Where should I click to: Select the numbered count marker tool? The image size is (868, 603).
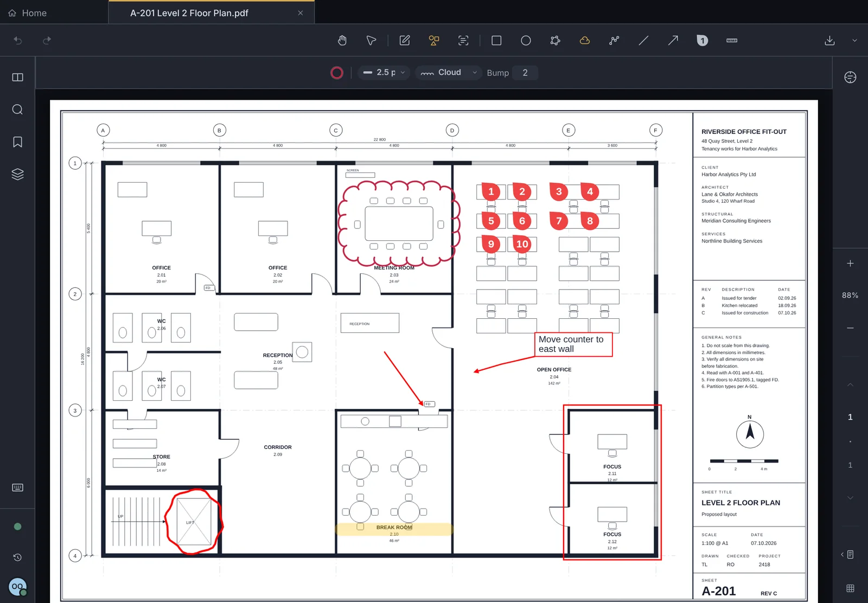[x=703, y=41]
